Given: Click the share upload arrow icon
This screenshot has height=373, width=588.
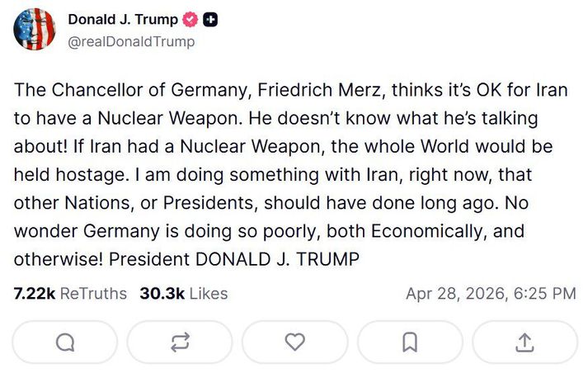Looking at the screenshot, I should (x=524, y=342).
